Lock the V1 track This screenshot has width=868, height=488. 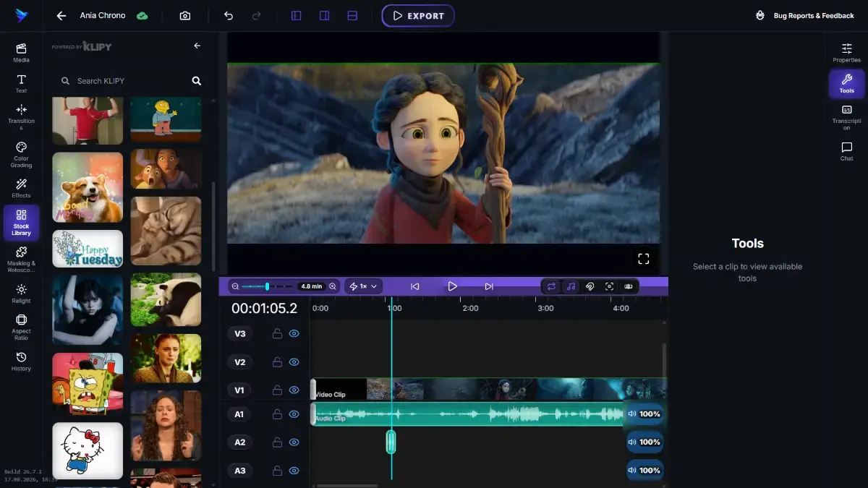277,390
